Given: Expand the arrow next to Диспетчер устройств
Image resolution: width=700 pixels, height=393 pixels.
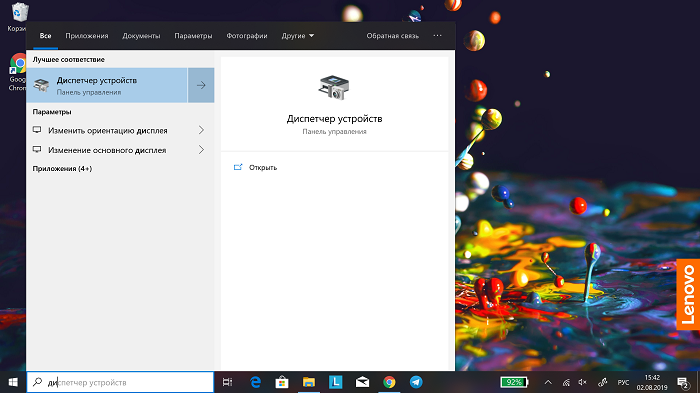Looking at the screenshot, I should (201, 85).
